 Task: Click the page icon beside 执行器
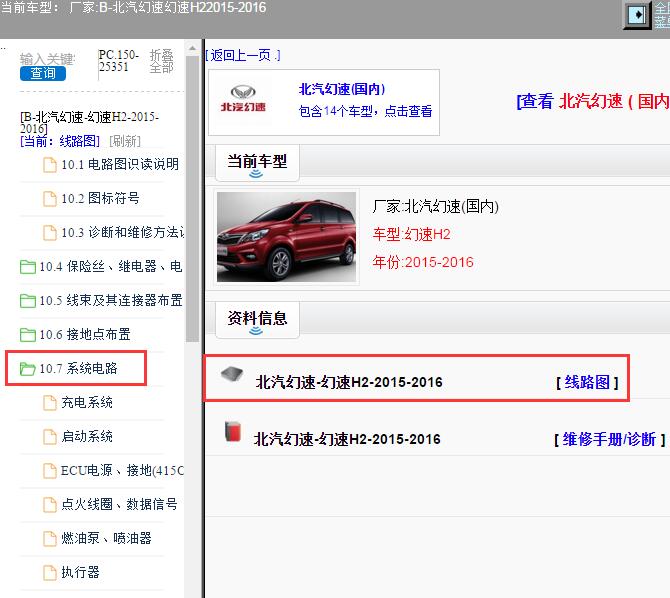50,573
